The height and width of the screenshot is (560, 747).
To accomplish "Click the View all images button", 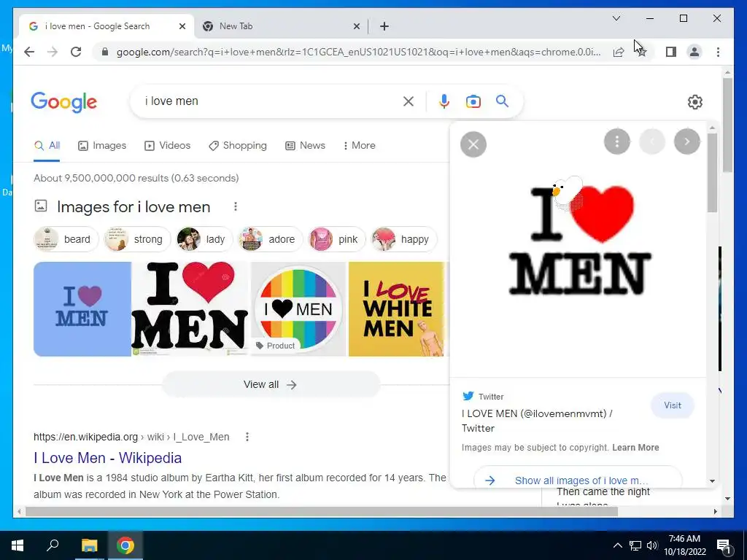I will point(271,384).
